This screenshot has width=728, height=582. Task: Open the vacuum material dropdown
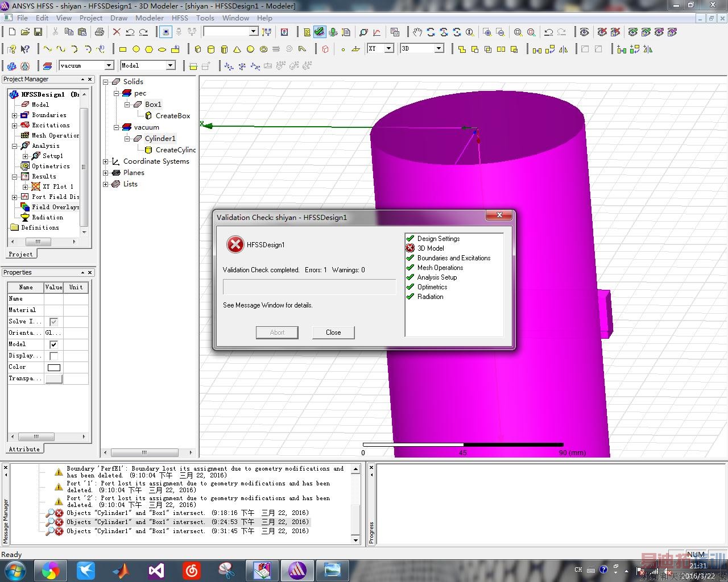coord(109,65)
